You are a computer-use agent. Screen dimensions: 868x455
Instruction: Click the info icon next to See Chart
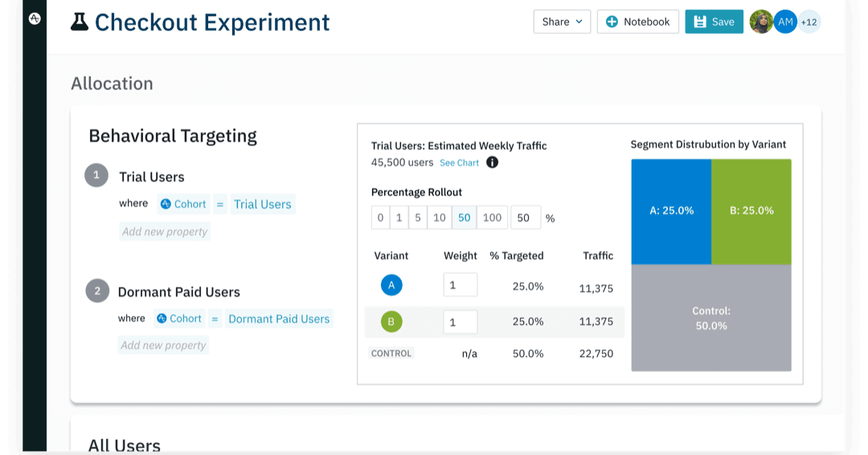(492, 162)
